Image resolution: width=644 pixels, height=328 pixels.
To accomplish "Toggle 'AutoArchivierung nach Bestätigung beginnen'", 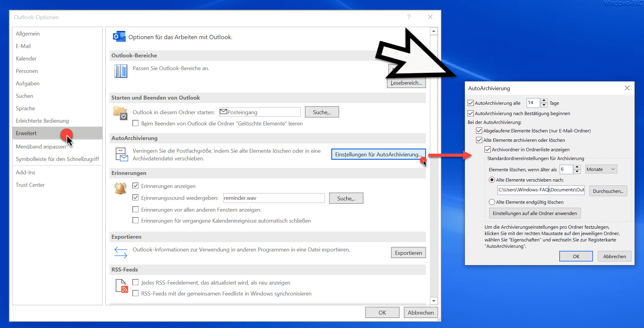I will (x=471, y=113).
